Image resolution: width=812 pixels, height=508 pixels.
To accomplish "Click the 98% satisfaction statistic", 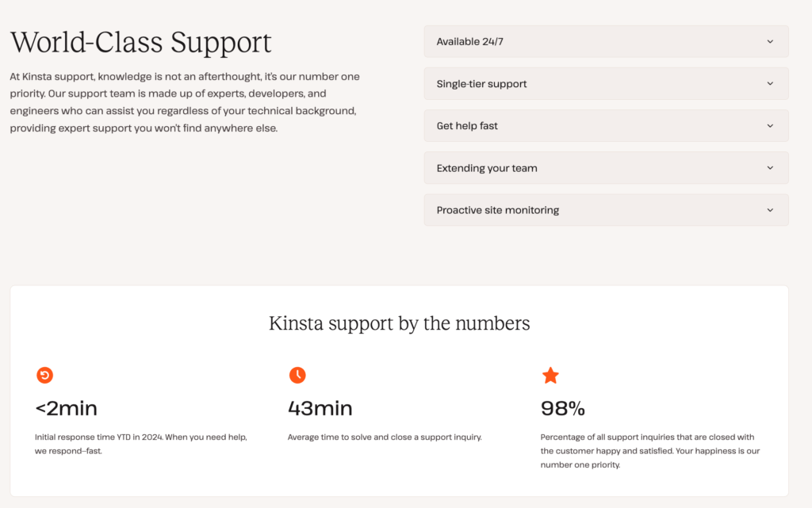I will tap(563, 409).
